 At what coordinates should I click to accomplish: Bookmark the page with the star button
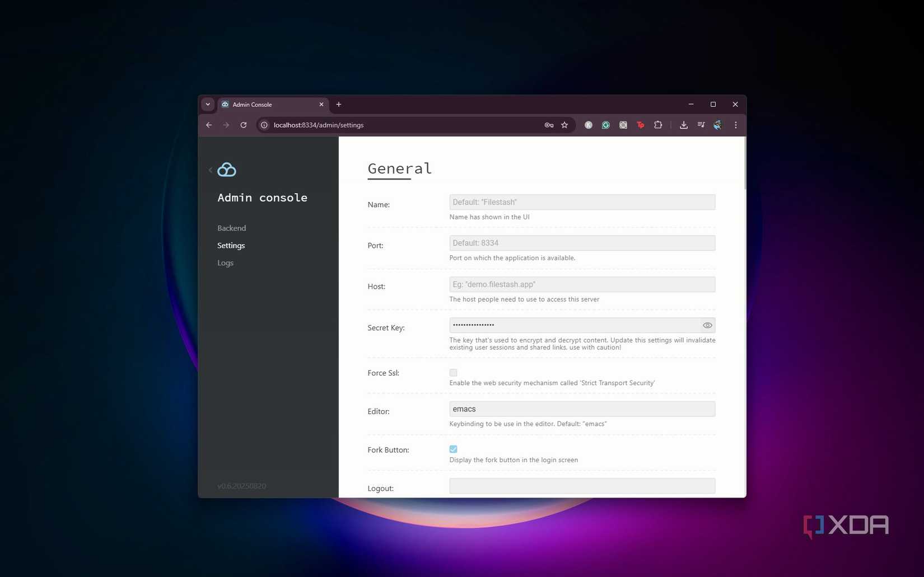click(564, 125)
